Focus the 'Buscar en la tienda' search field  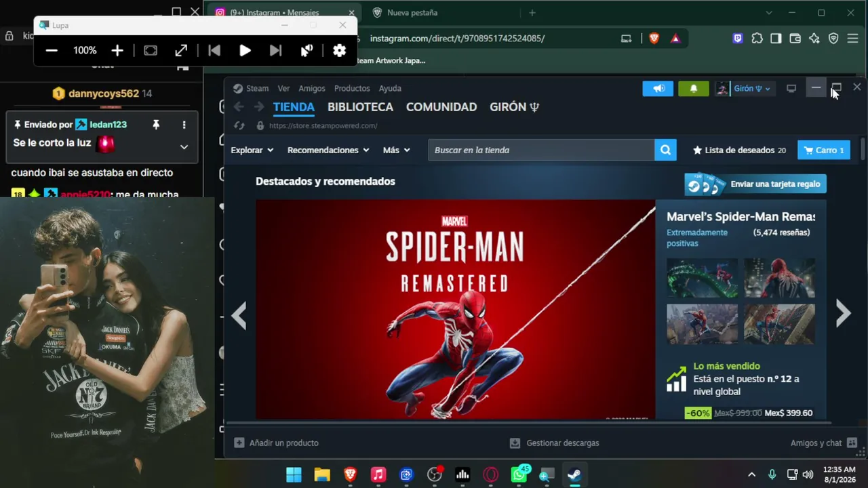click(541, 150)
